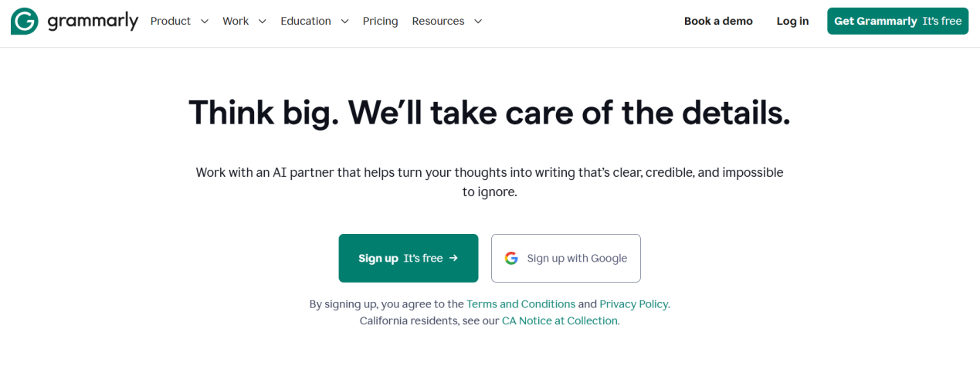Open the Resources menu
Image resolution: width=980 pixels, height=366 pixels.
tap(447, 22)
